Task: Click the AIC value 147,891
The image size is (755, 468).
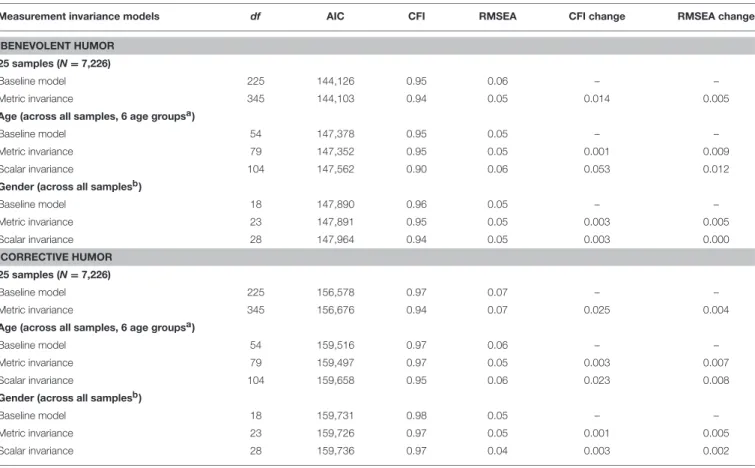Action: click(x=336, y=222)
